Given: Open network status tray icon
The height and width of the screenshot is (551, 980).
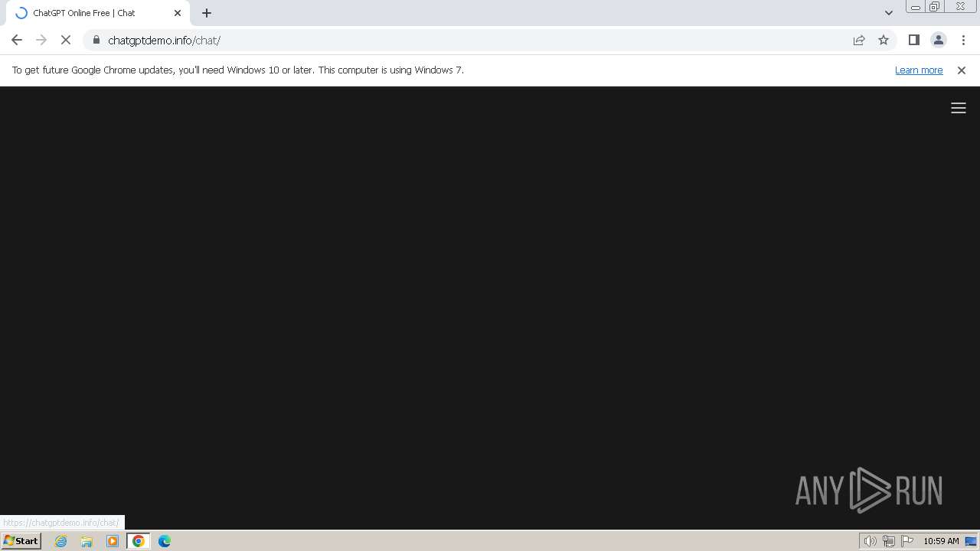Looking at the screenshot, I should 888,541.
